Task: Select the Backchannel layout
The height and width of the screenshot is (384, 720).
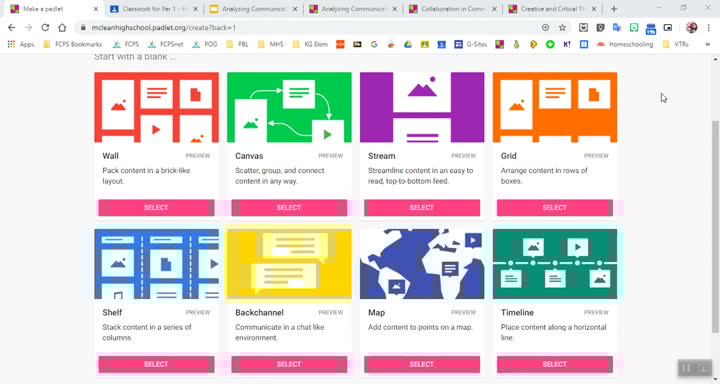Action: coord(289,364)
